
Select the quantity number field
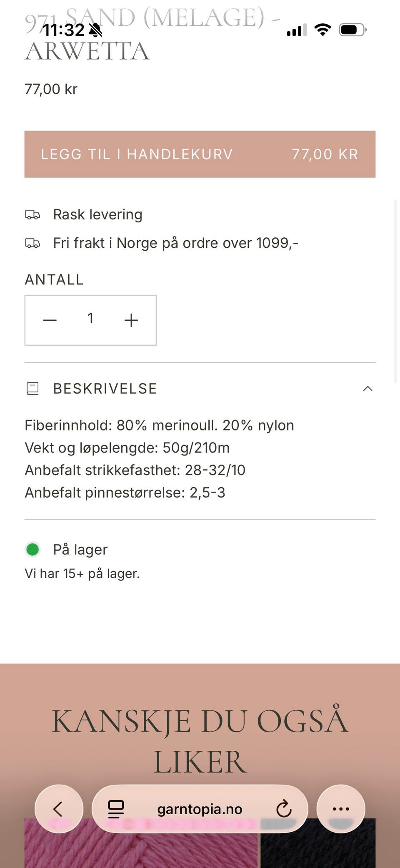click(x=90, y=319)
